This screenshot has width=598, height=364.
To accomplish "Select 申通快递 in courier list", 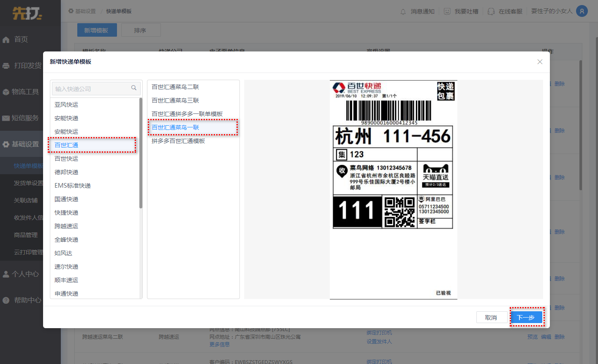I will click(x=66, y=294).
